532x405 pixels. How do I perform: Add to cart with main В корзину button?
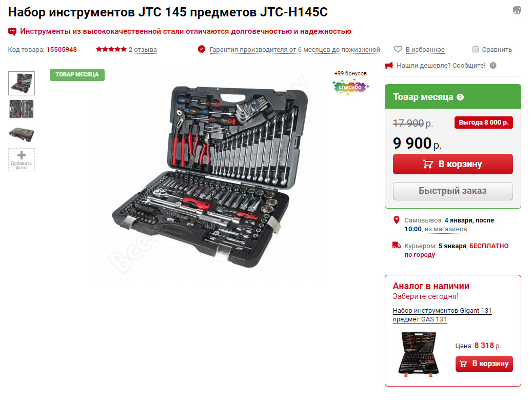click(452, 164)
